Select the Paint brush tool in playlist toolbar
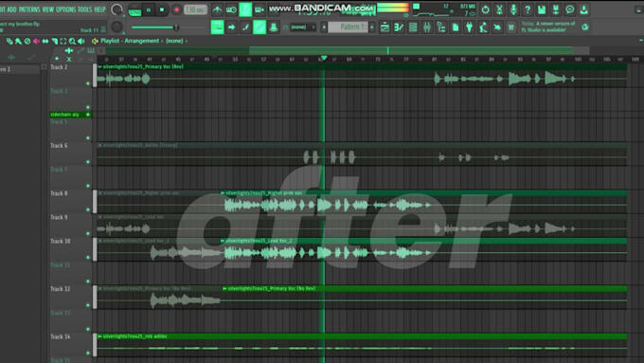Screen dimensions: 644x363 [18, 41]
